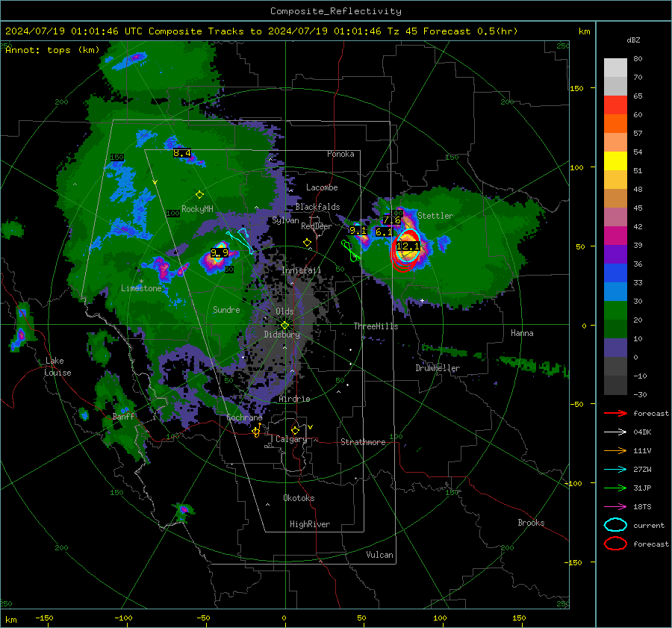Select the Stettler town label
672x628 pixels.
click(x=435, y=216)
